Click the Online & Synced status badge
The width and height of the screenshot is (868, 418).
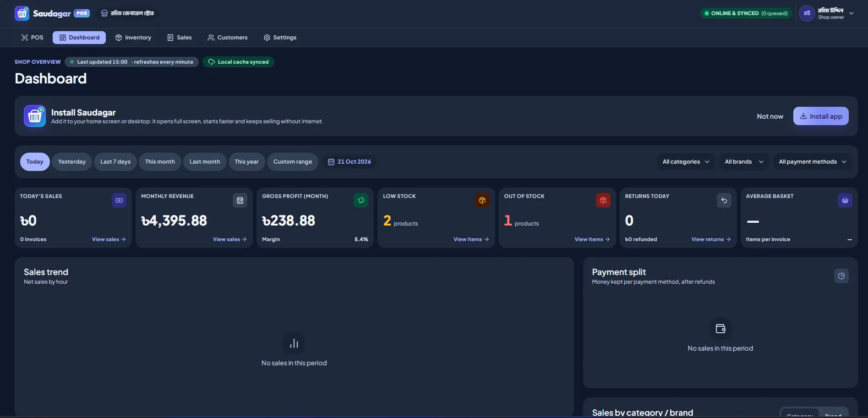pos(746,13)
